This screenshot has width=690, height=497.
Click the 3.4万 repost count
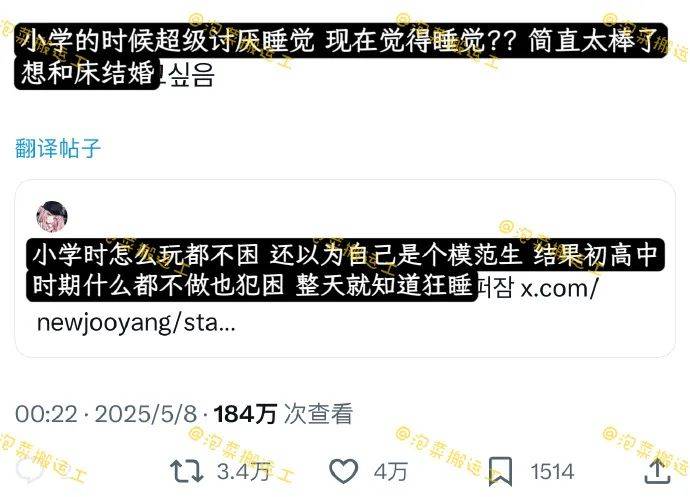pos(243,471)
